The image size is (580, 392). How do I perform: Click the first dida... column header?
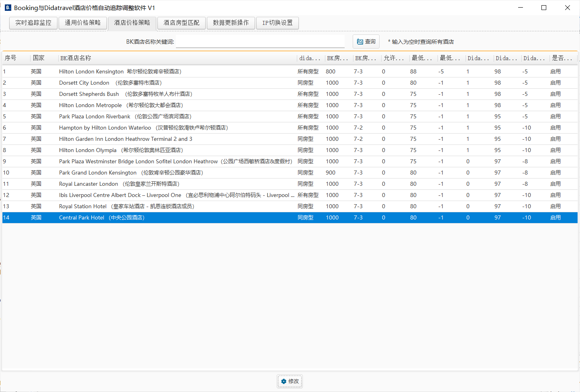311,58
